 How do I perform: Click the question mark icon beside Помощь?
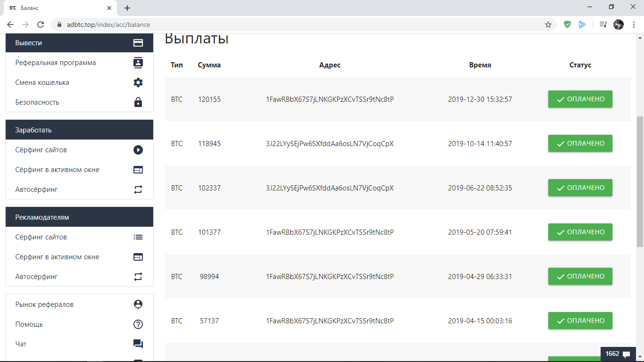tap(138, 324)
